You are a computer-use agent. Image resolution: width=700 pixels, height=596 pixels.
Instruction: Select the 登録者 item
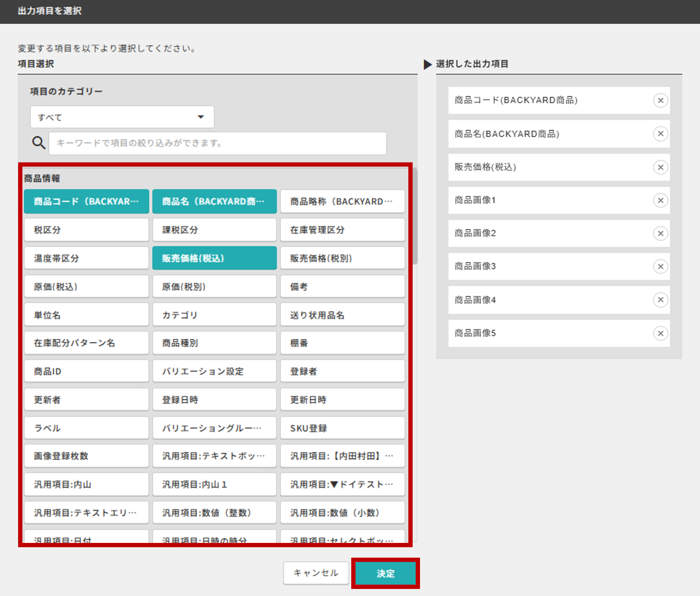pyautogui.click(x=343, y=371)
